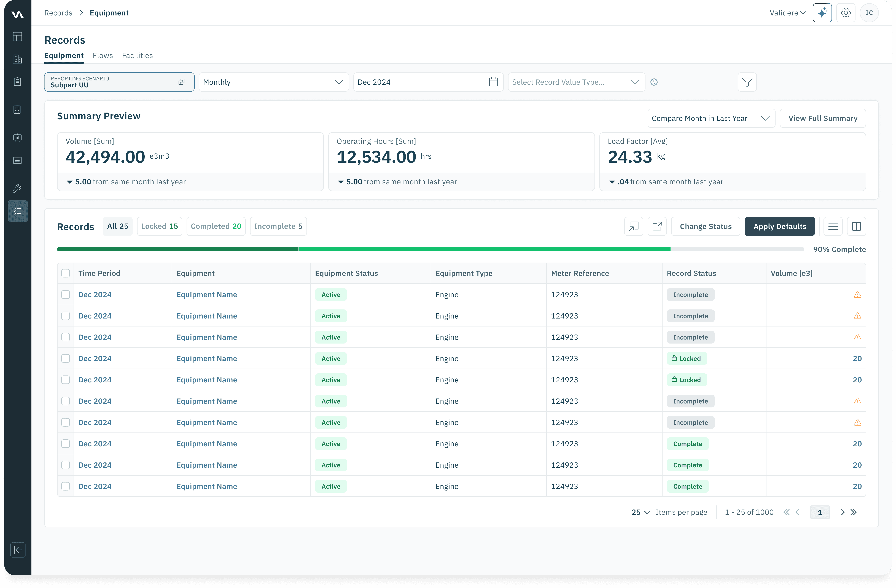Open the AI sparkle assistant button
Image resolution: width=896 pixels, height=588 pixels.
click(x=822, y=13)
